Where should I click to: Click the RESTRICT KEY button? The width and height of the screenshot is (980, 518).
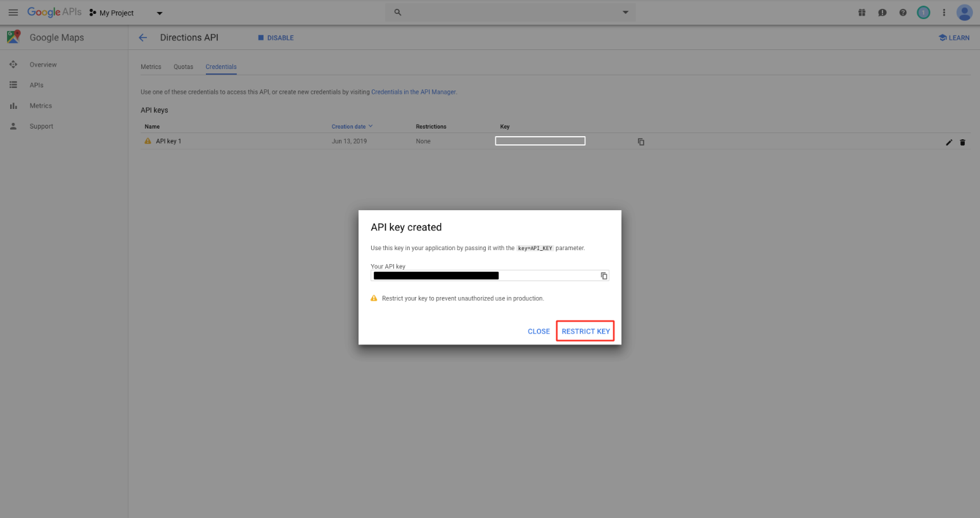(x=585, y=331)
